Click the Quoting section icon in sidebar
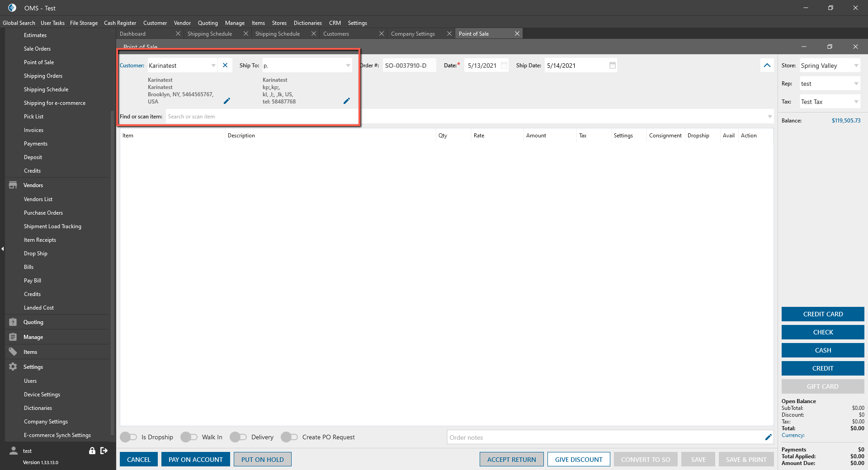 [13, 322]
